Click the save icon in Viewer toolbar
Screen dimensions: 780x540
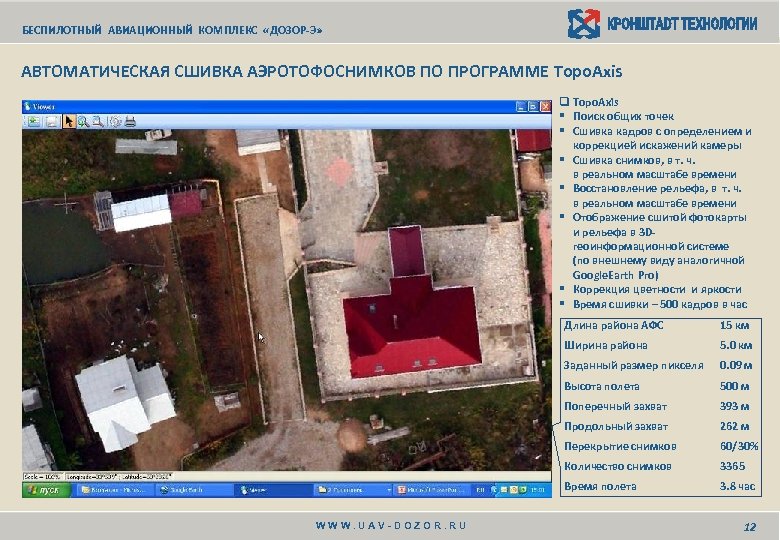(52, 121)
